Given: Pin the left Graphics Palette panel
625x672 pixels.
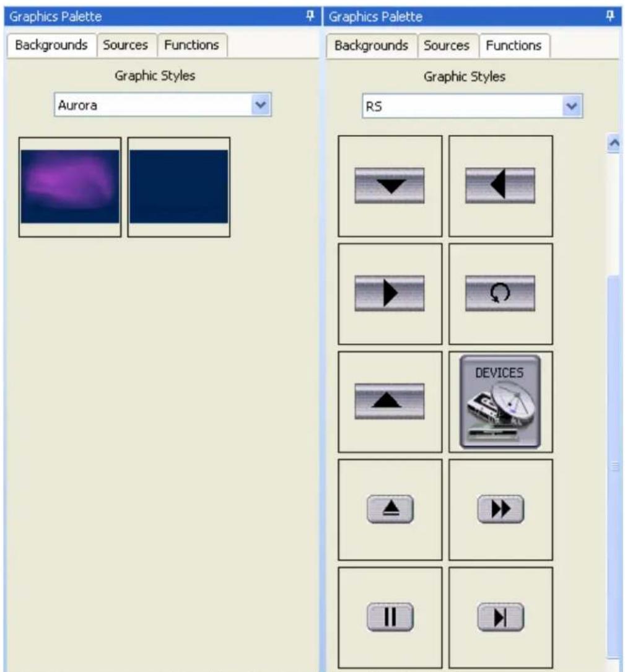Looking at the screenshot, I should (x=310, y=16).
